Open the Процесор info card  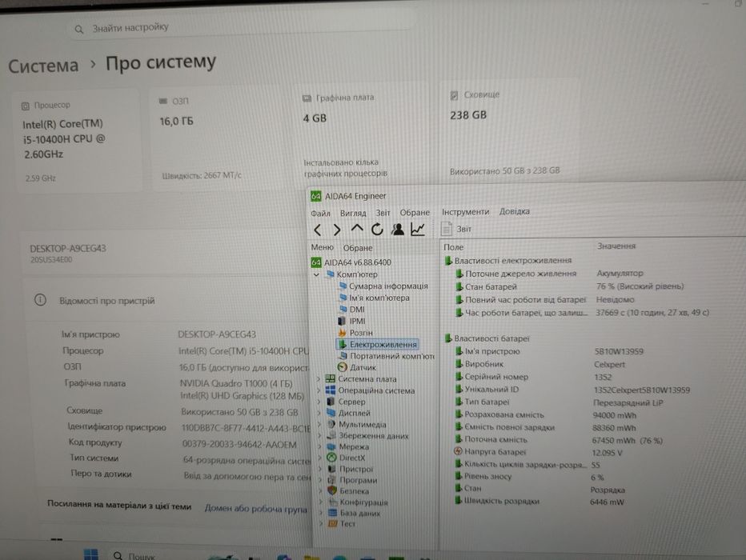point(78,140)
